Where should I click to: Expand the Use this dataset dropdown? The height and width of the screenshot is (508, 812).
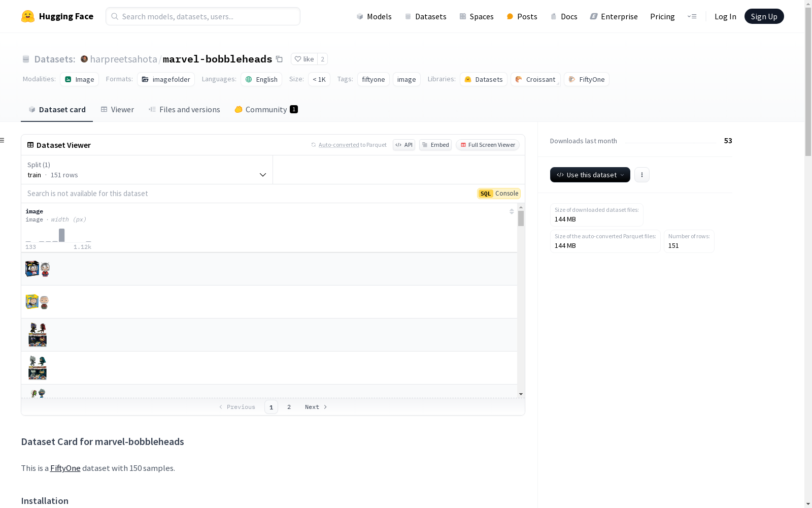tap(590, 175)
